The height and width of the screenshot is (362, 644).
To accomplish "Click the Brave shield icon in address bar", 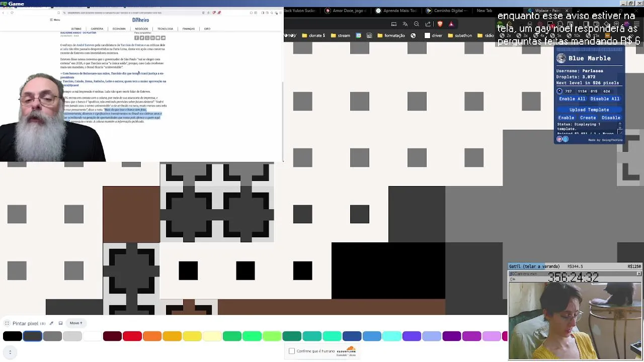I will 440,24.
